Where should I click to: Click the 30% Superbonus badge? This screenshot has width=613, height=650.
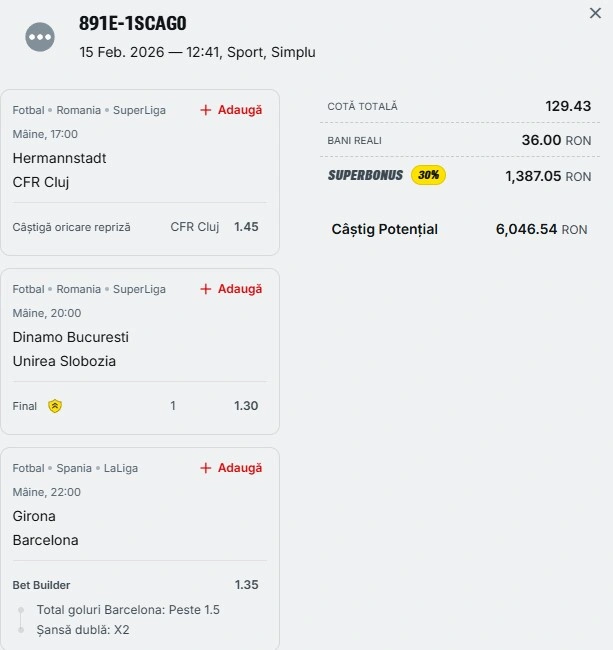pyautogui.click(x=428, y=175)
